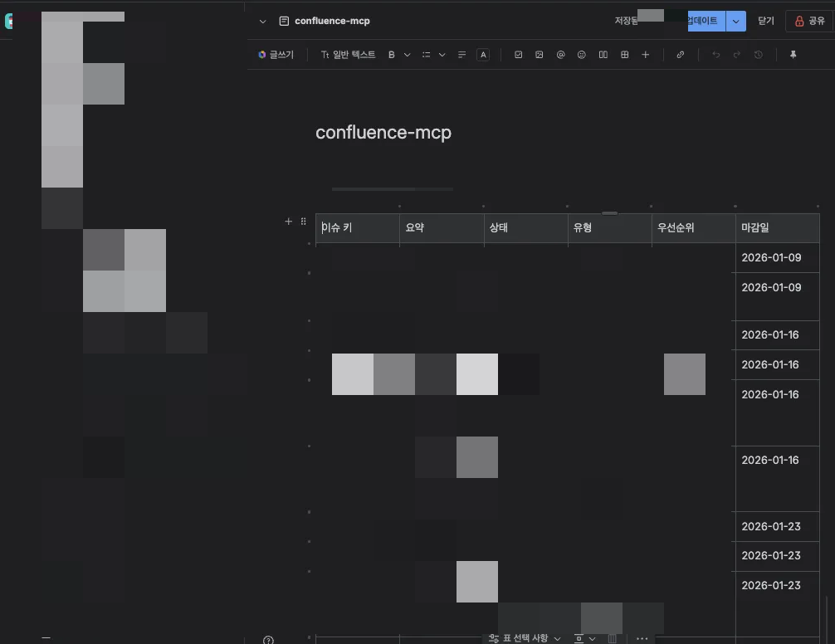Pin the toolbar with the pin icon
Screen dimensions: 835x644
(793, 55)
